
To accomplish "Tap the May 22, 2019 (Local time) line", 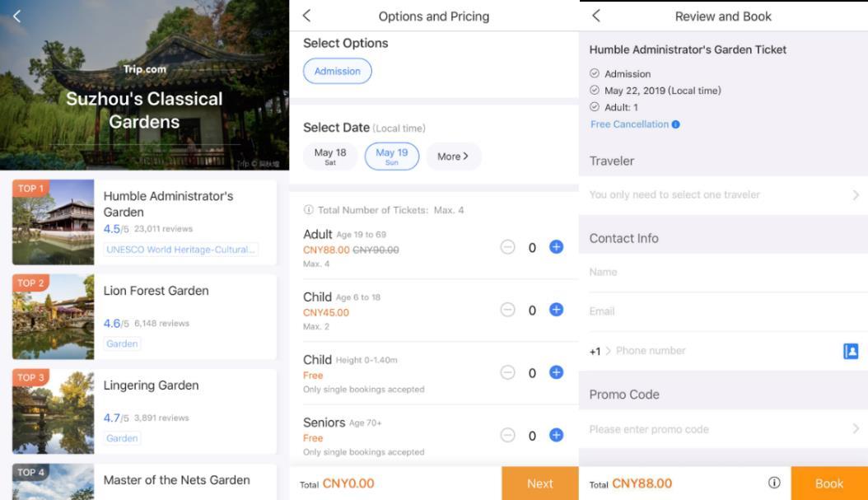I will (x=663, y=91).
